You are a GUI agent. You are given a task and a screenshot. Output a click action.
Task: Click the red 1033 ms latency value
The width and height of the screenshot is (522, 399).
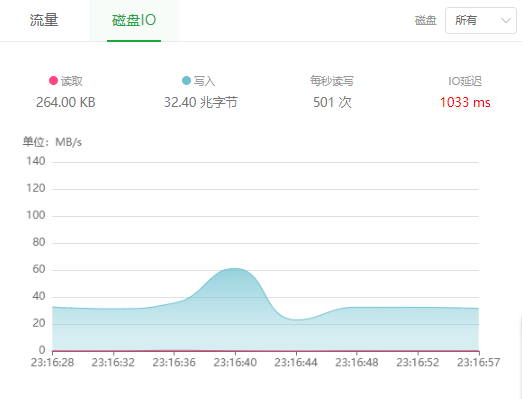[x=465, y=102]
